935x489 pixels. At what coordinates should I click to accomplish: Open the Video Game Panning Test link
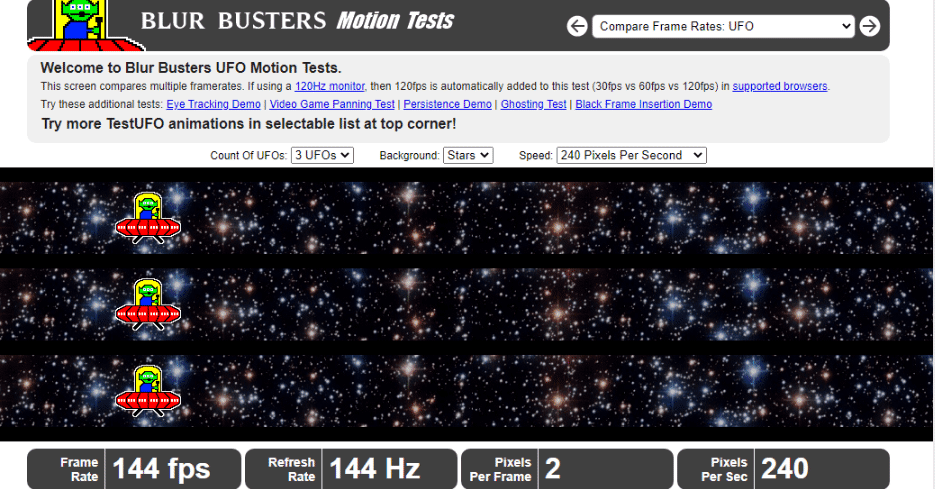[332, 104]
